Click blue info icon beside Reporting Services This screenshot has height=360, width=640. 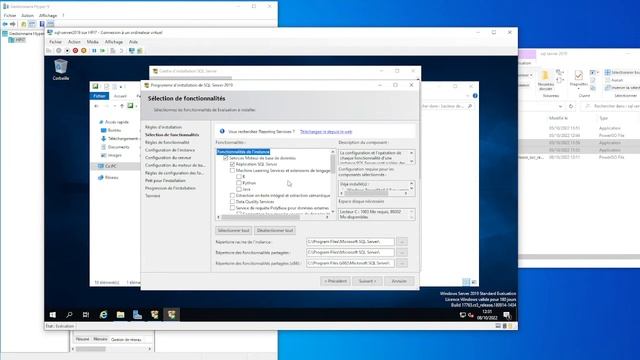coord(222,131)
